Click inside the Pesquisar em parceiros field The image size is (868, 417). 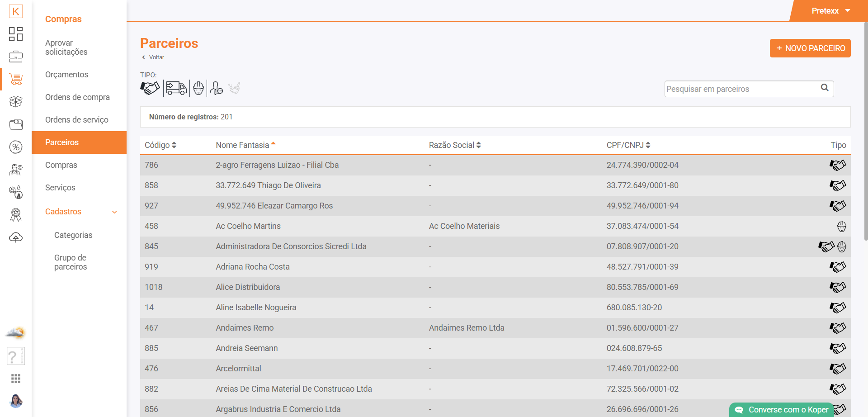tap(741, 89)
